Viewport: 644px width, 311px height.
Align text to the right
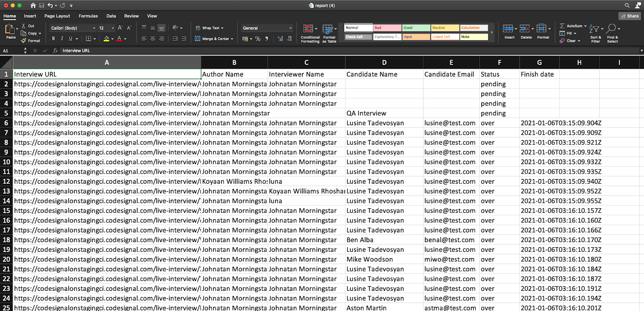click(161, 39)
